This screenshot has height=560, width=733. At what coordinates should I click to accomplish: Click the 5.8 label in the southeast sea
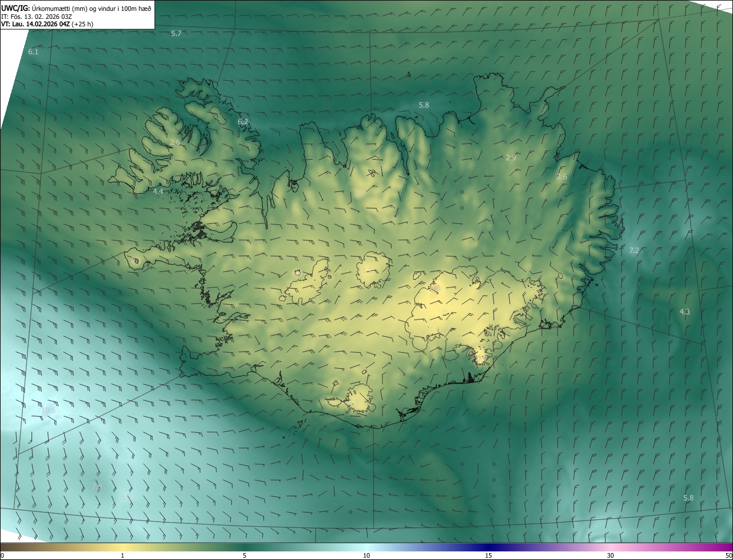[x=688, y=498]
